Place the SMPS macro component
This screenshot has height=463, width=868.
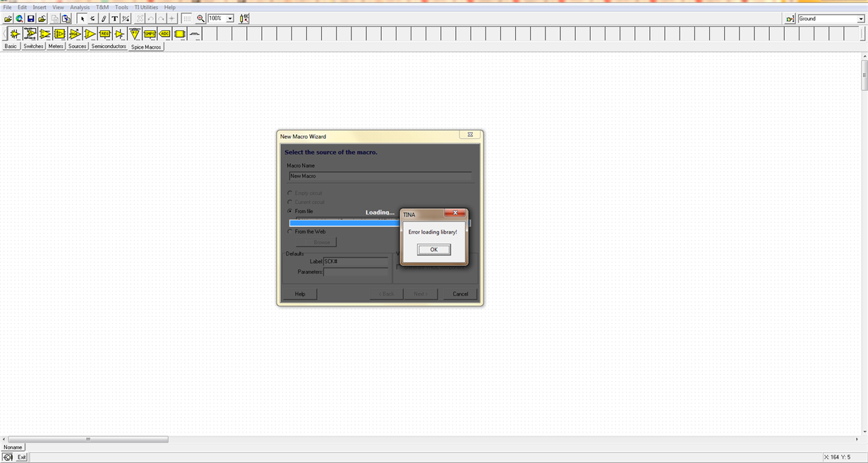pyautogui.click(x=150, y=34)
